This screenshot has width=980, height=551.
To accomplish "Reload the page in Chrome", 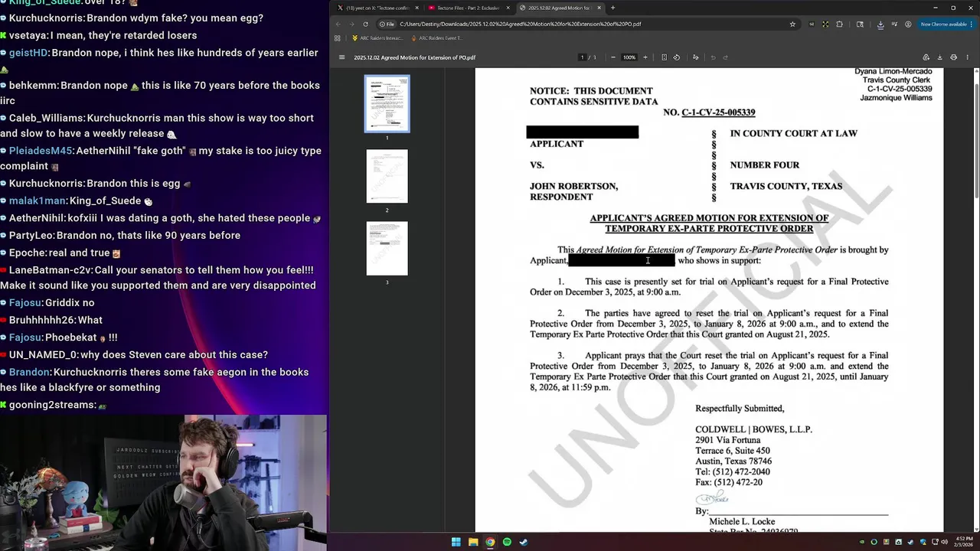I will pyautogui.click(x=365, y=24).
